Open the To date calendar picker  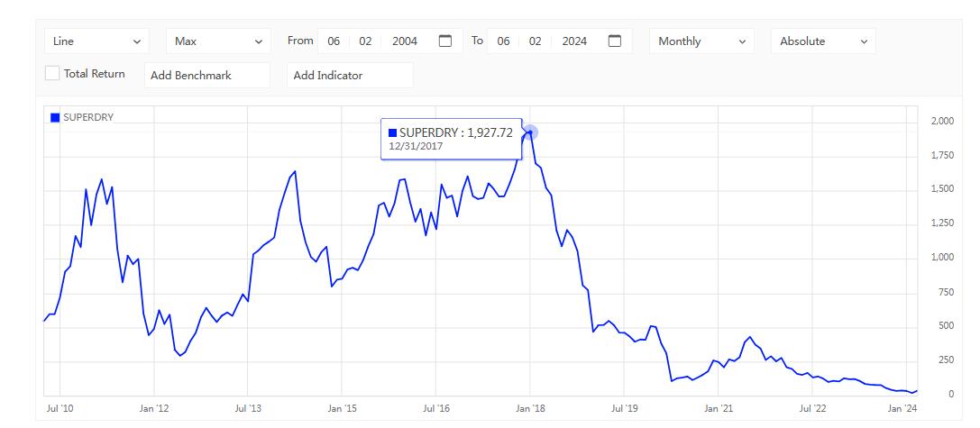click(x=615, y=41)
